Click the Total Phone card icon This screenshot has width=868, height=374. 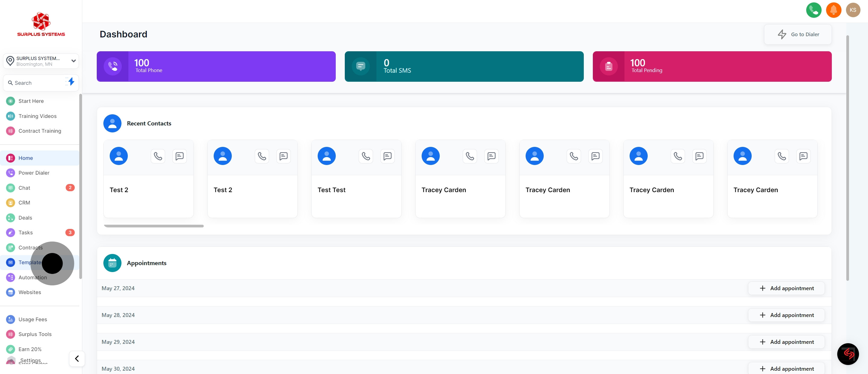point(112,66)
